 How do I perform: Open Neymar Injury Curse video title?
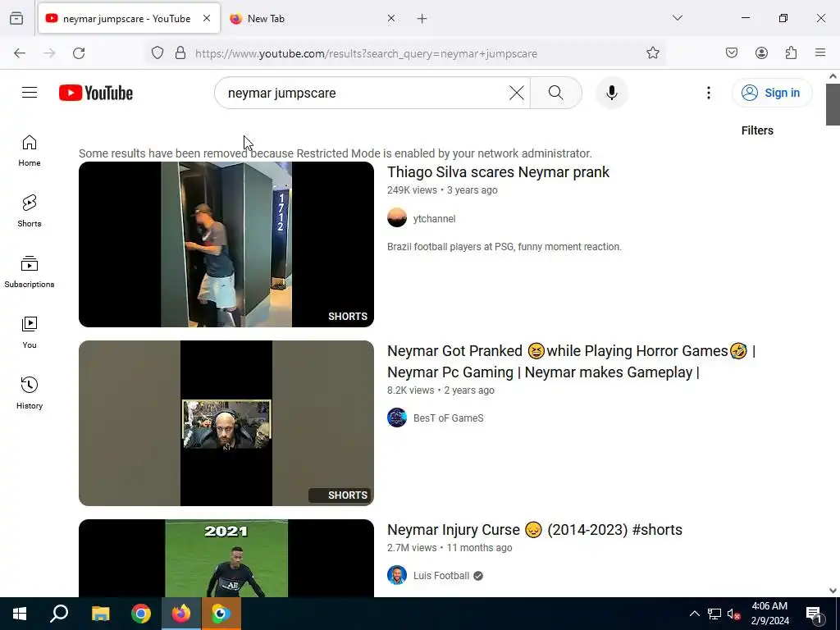(x=535, y=530)
